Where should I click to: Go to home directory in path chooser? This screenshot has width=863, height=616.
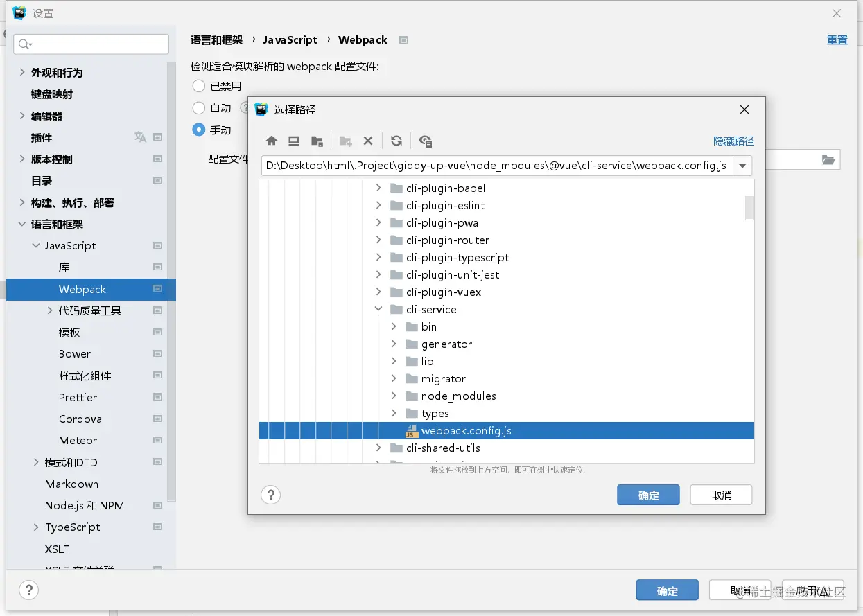click(x=272, y=141)
